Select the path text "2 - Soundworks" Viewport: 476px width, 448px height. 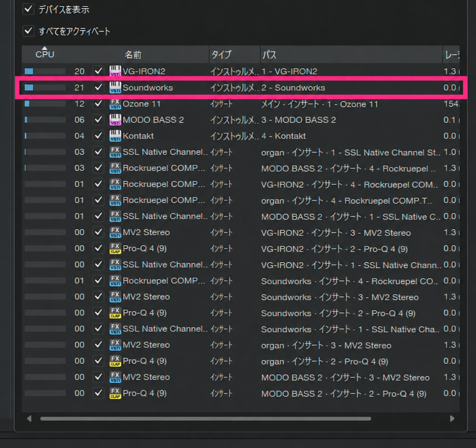pos(293,88)
